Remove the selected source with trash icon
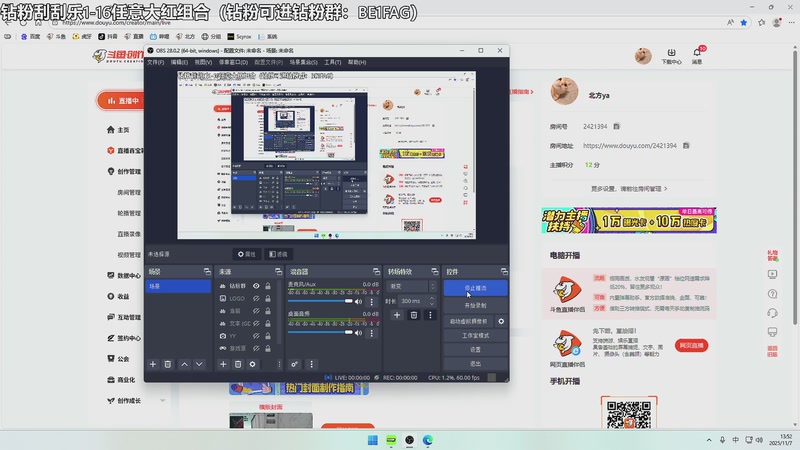 coord(238,364)
